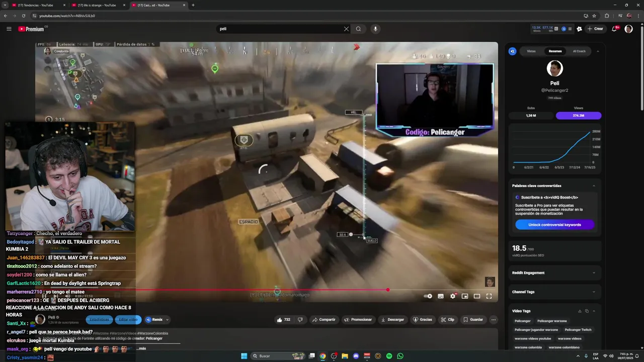
Task: Open Spotify from the taskbar
Action: pyautogui.click(x=389, y=356)
